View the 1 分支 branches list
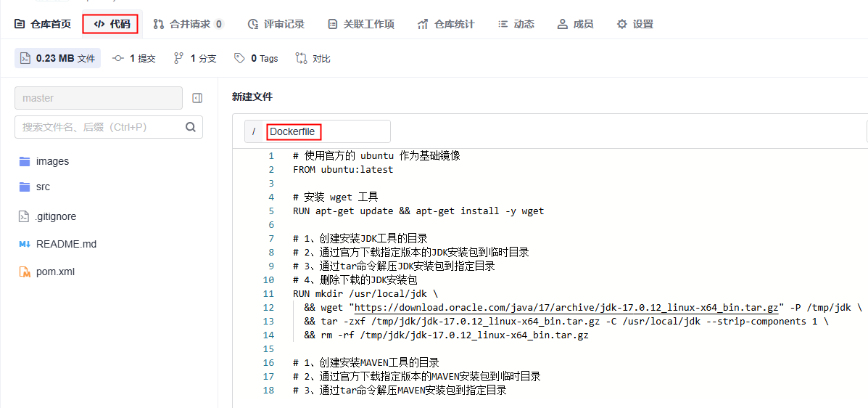 pos(195,58)
